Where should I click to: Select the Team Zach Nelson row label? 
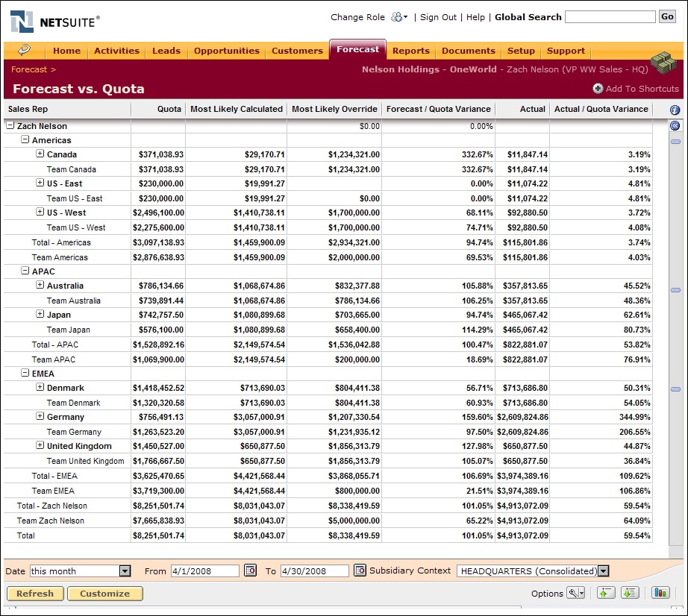click(51, 521)
